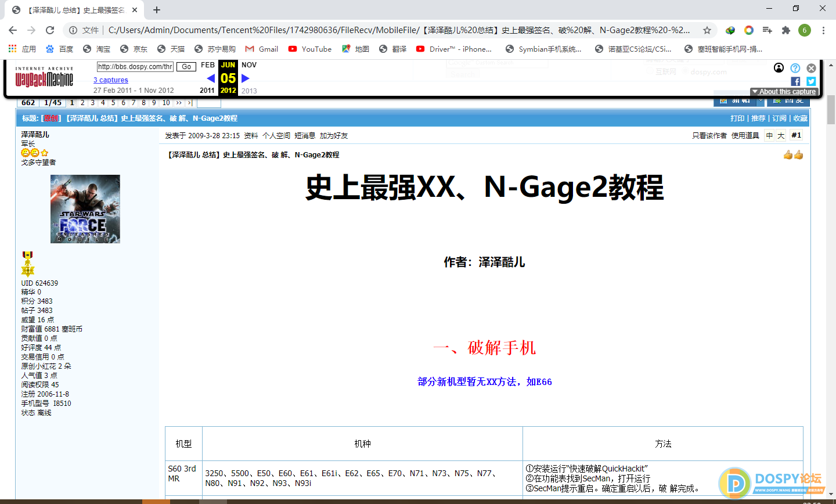Viewport: 836px width, 504px height.
Task: Click the username 泽泽酷儿
Action: click(x=35, y=135)
